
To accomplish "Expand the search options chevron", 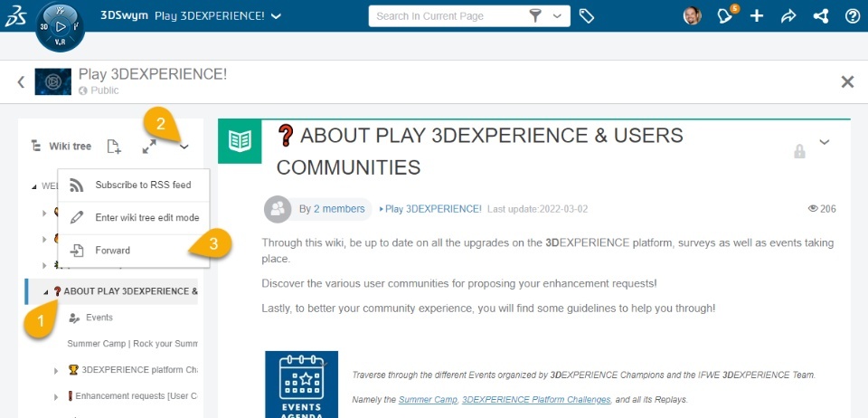I will pos(557,16).
